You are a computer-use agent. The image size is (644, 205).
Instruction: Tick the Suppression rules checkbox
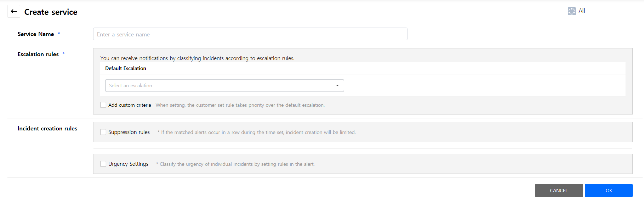pos(103,132)
